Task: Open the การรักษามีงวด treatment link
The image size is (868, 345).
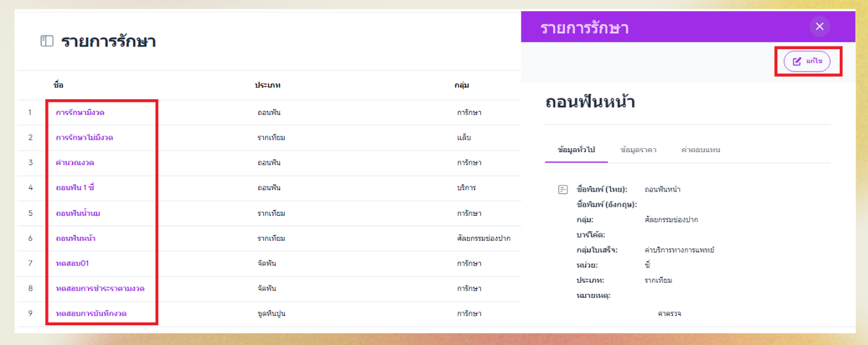Action: click(80, 113)
